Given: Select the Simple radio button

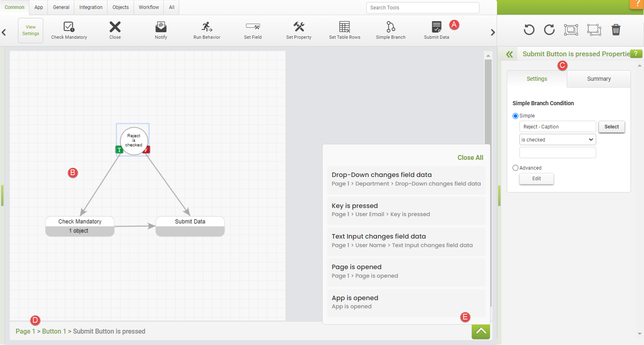Looking at the screenshot, I should 515,116.
